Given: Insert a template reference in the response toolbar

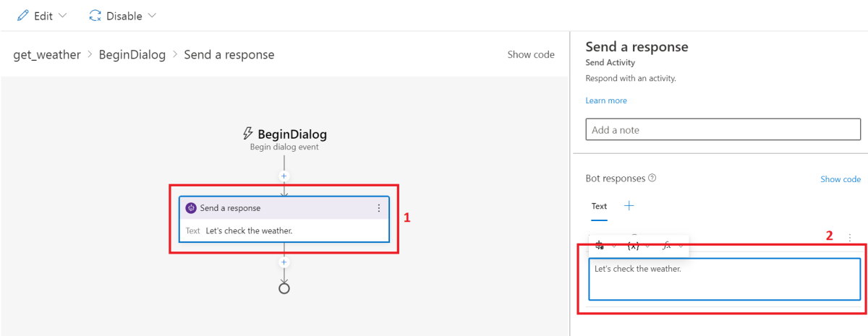Looking at the screenshot, I should [x=600, y=246].
